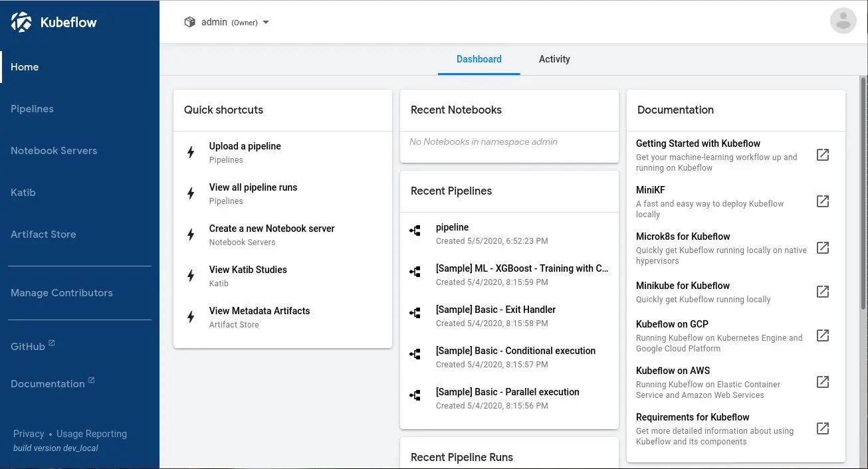Click the Privacy link
The width and height of the screenshot is (868, 469).
tap(29, 434)
